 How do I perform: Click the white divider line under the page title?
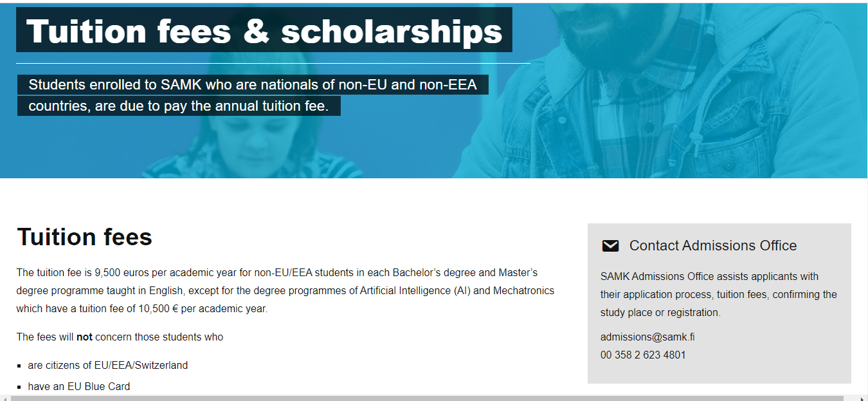[273, 64]
